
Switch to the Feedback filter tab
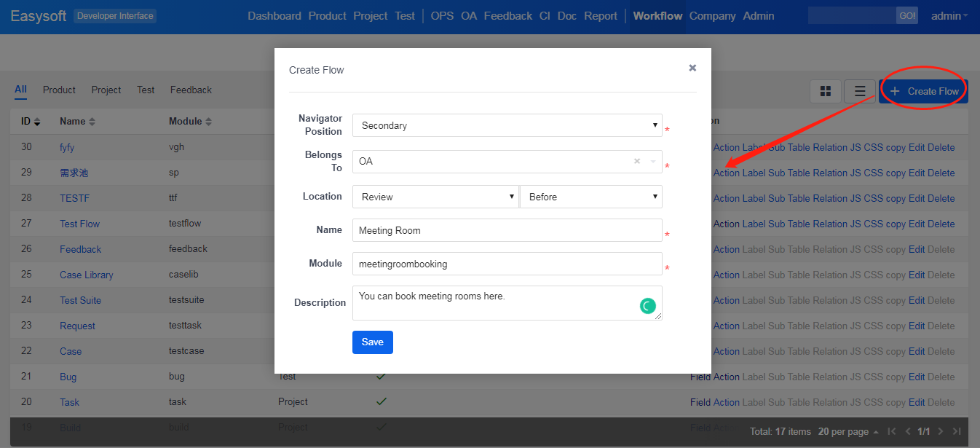pyautogui.click(x=191, y=90)
